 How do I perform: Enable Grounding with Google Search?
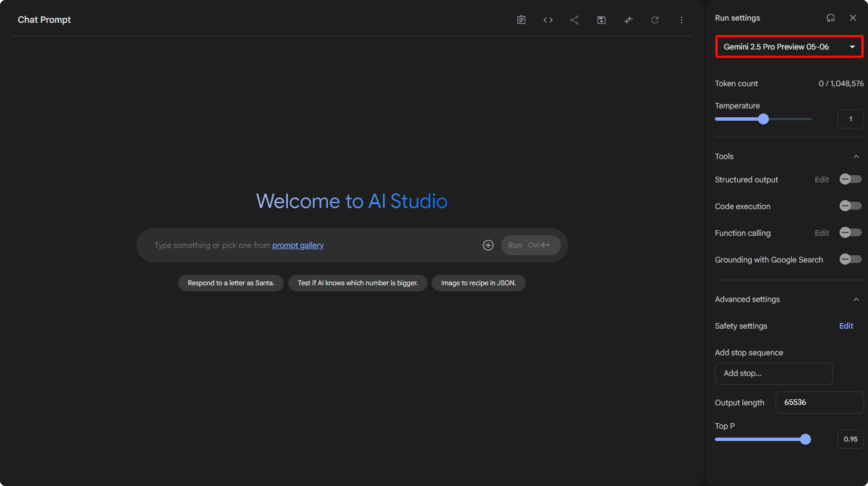(850, 259)
